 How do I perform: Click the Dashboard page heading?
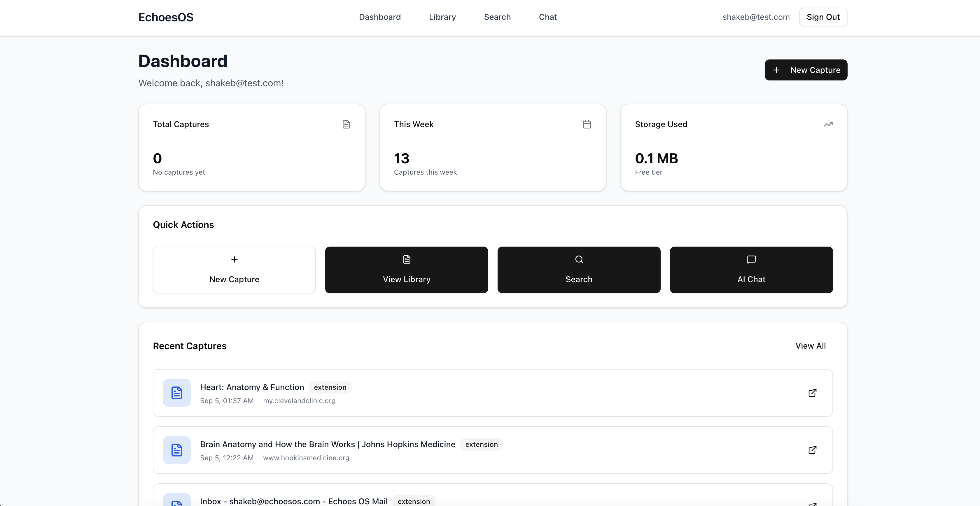(183, 61)
